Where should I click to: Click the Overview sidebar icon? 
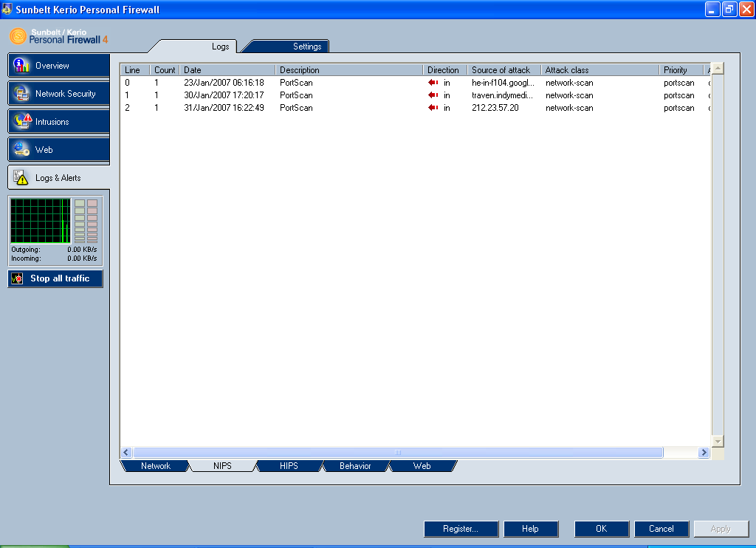click(x=22, y=66)
